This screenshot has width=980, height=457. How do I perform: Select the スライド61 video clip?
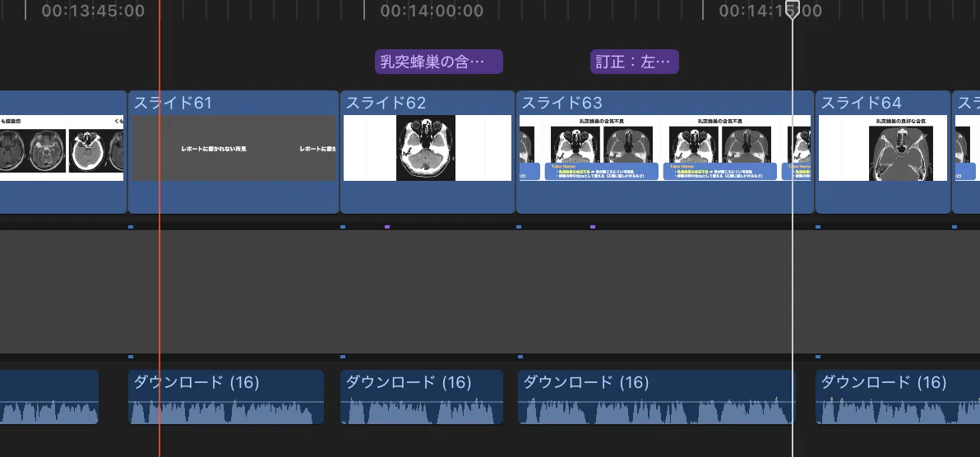233,152
